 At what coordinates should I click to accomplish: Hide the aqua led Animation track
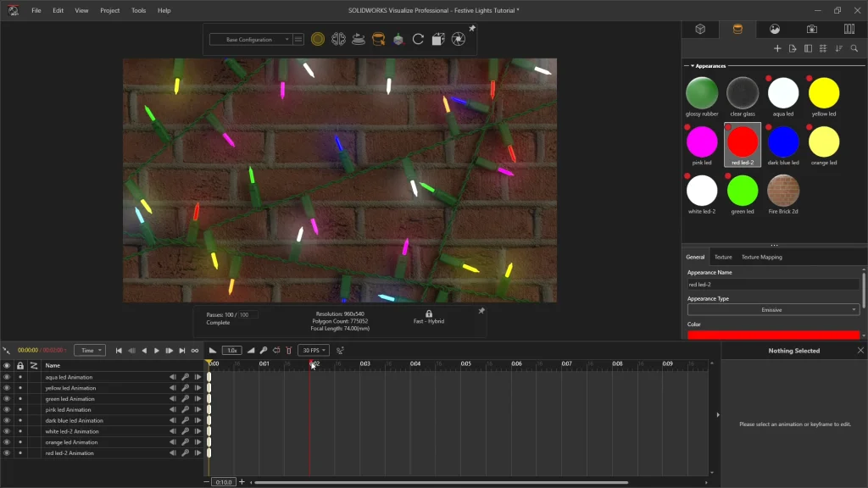coord(7,377)
